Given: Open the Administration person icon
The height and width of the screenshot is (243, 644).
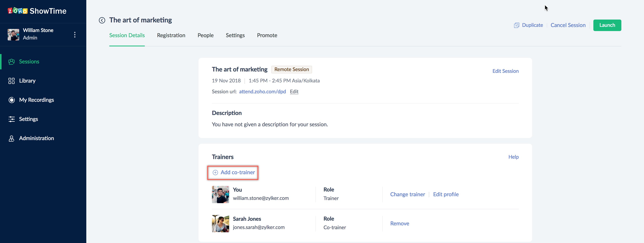Looking at the screenshot, I should [x=12, y=138].
